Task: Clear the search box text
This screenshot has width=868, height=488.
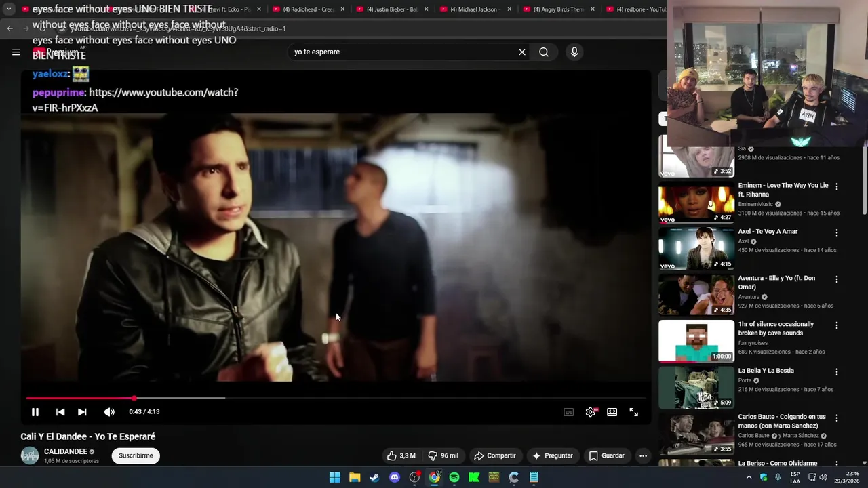Action: pos(522,52)
